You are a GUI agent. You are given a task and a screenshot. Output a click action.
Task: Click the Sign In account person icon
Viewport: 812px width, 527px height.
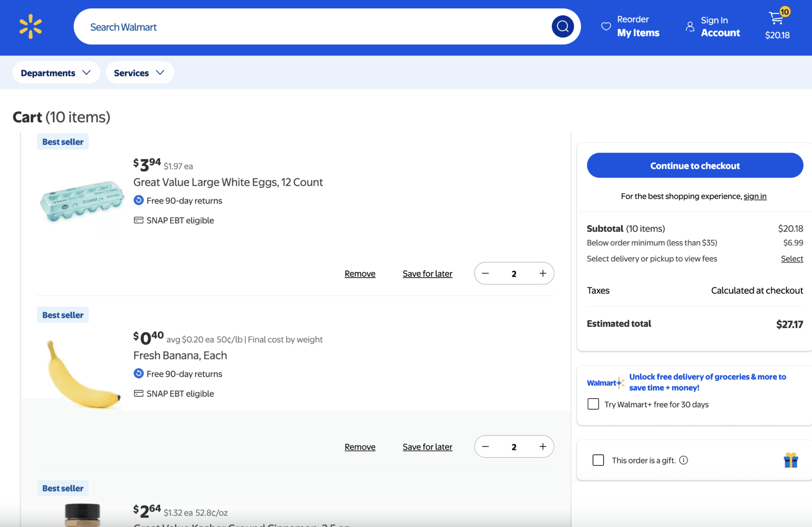click(x=690, y=26)
